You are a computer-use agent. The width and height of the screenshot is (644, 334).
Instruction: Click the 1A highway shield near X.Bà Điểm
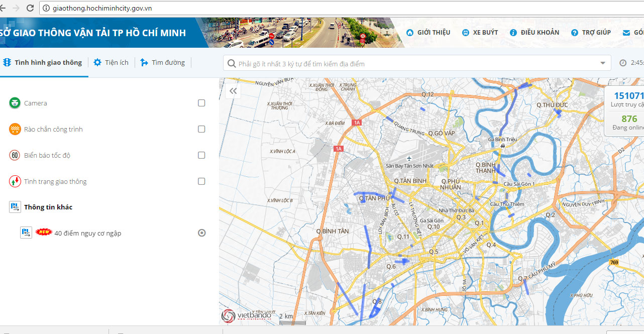click(357, 123)
